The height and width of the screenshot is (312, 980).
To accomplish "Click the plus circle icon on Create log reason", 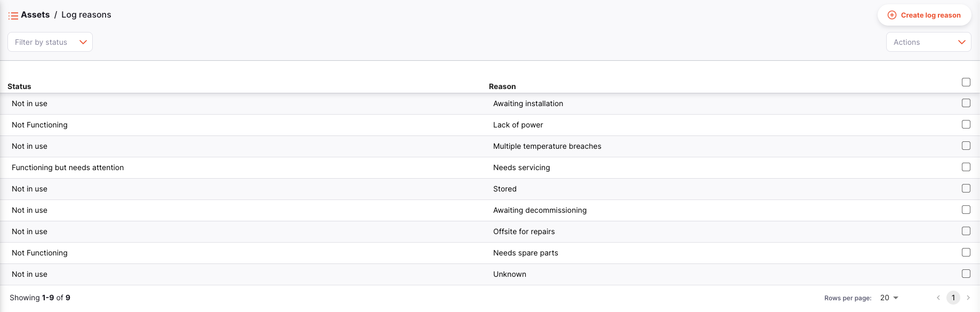I will pyautogui.click(x=891, y=15).
